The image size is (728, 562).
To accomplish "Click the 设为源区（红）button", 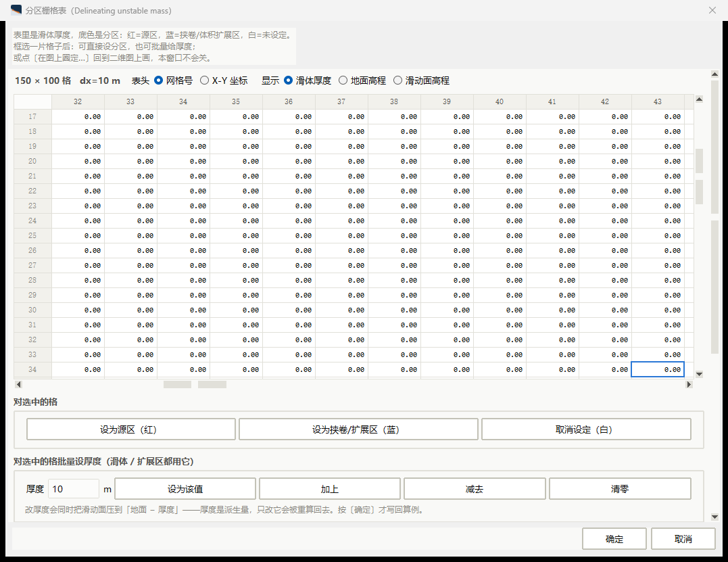I will 131,429.
